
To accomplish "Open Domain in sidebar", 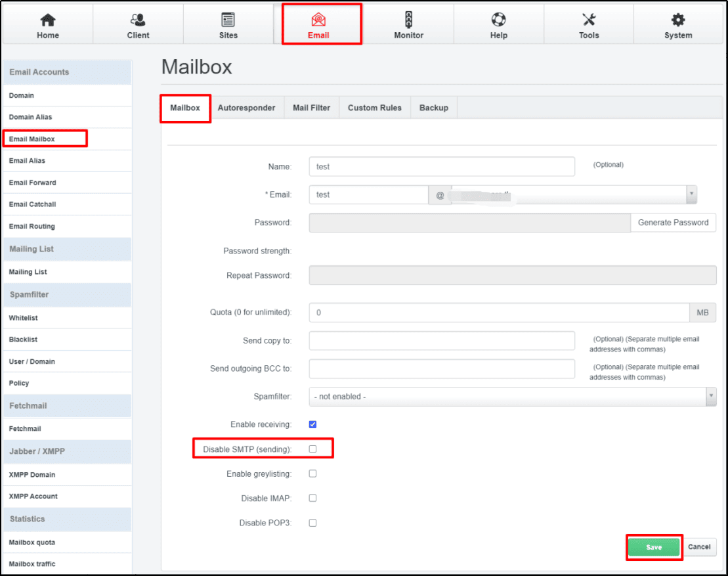I will click(68, 95).
